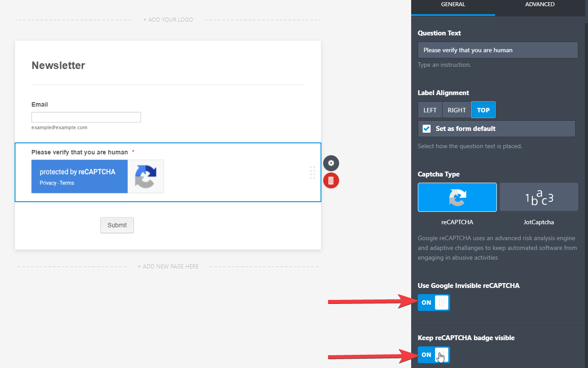The image size is (588, 368).
Task: Grab the drag handle dots on the captcha field
Action: point(313,172)
